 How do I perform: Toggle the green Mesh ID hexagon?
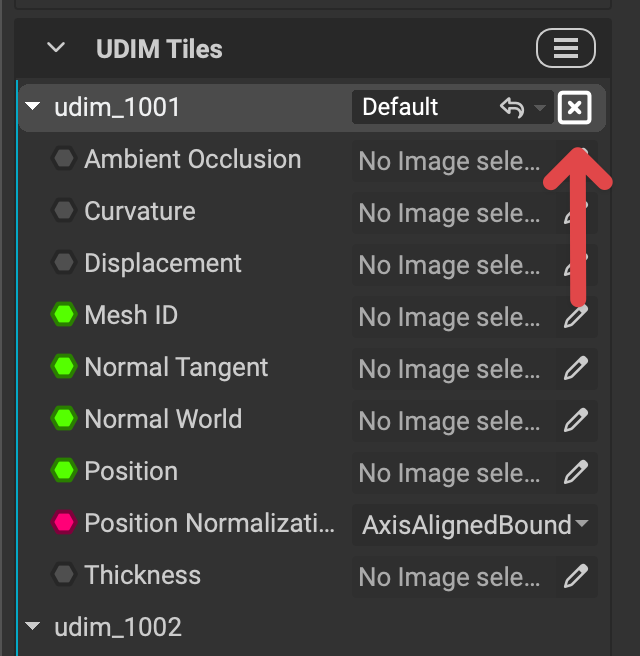click(65, 315)
